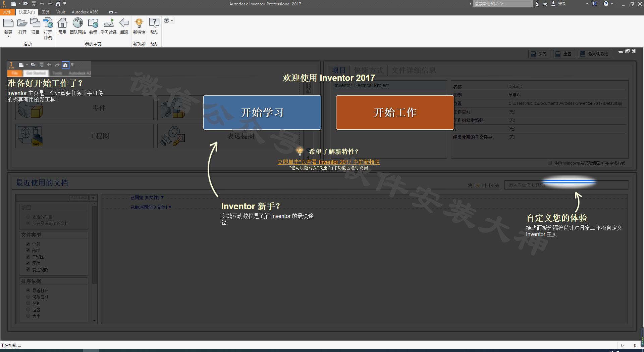Click the 搜索帮助和命令 search field
The image size is (644, 352).
pos(503,4)
